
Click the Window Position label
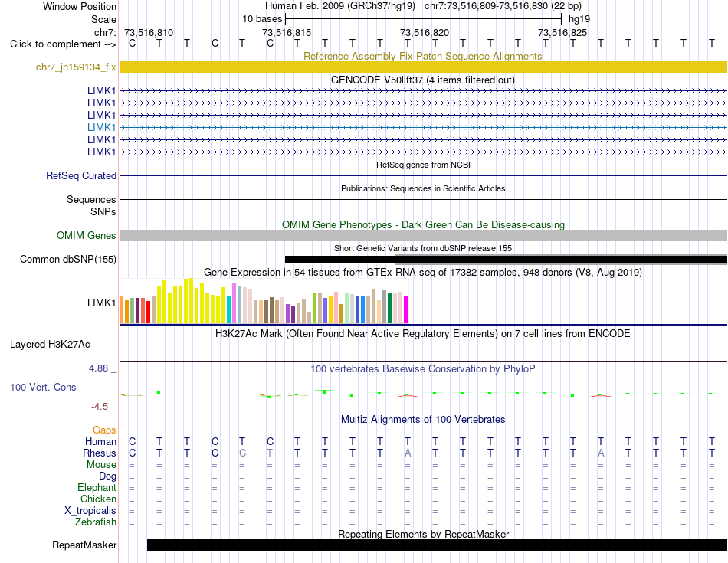coord(80,6)
